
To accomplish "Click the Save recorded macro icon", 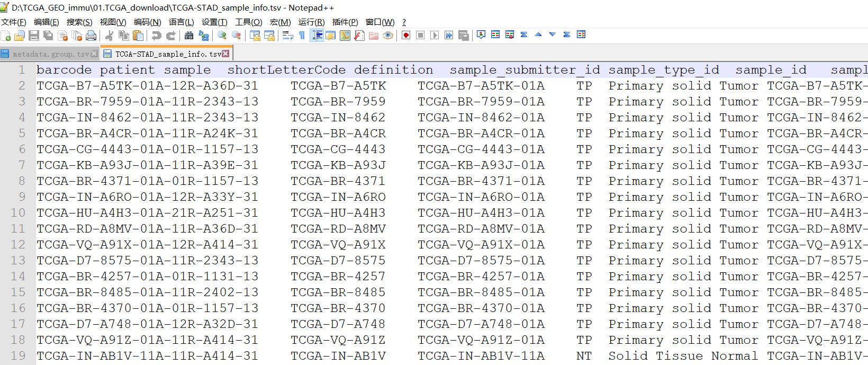I will click(463, 35).
